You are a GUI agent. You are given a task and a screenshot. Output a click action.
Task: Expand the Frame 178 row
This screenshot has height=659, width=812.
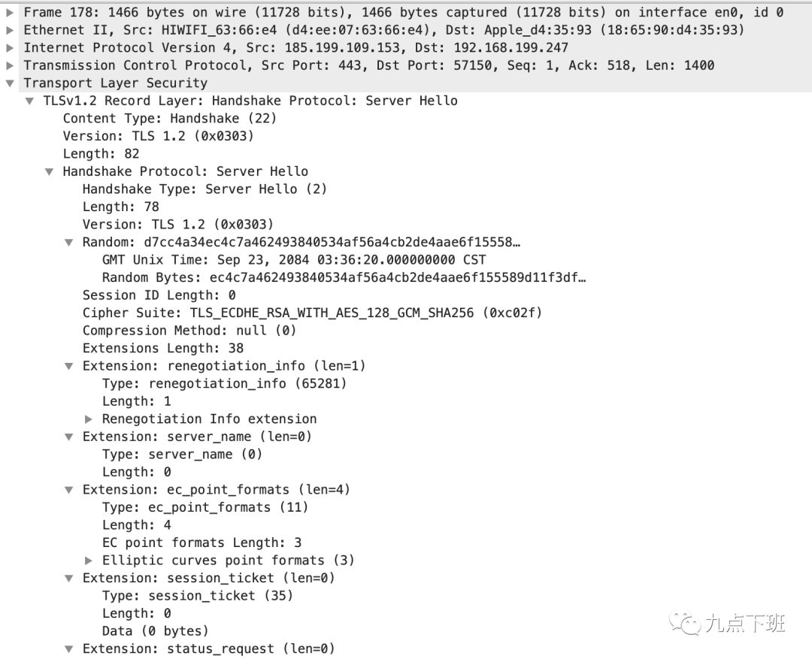click(9, 13)
